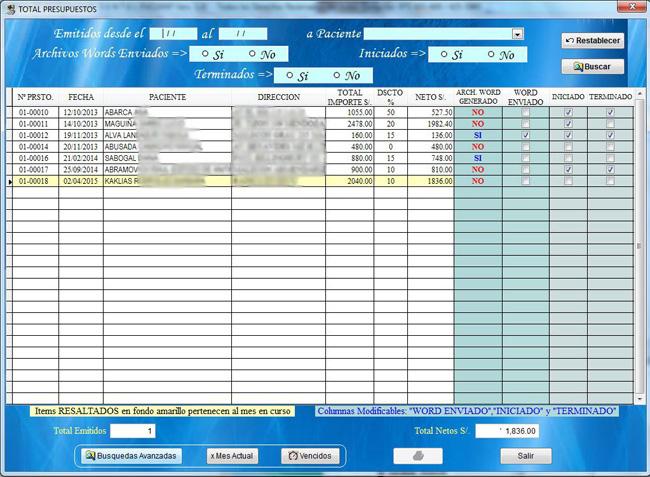Click the Buscar button

593,67
